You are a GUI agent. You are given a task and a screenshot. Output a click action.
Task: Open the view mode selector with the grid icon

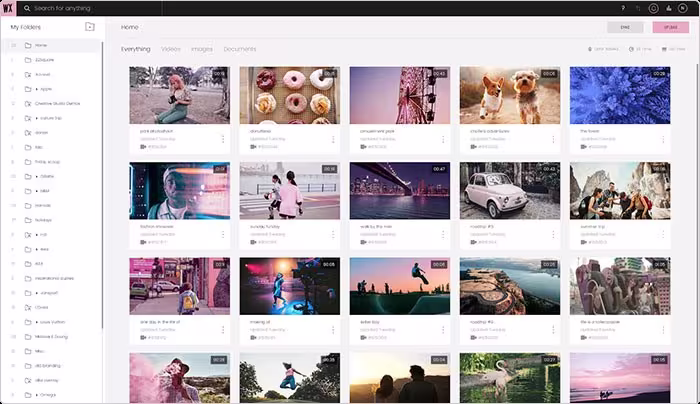point(673,49)
